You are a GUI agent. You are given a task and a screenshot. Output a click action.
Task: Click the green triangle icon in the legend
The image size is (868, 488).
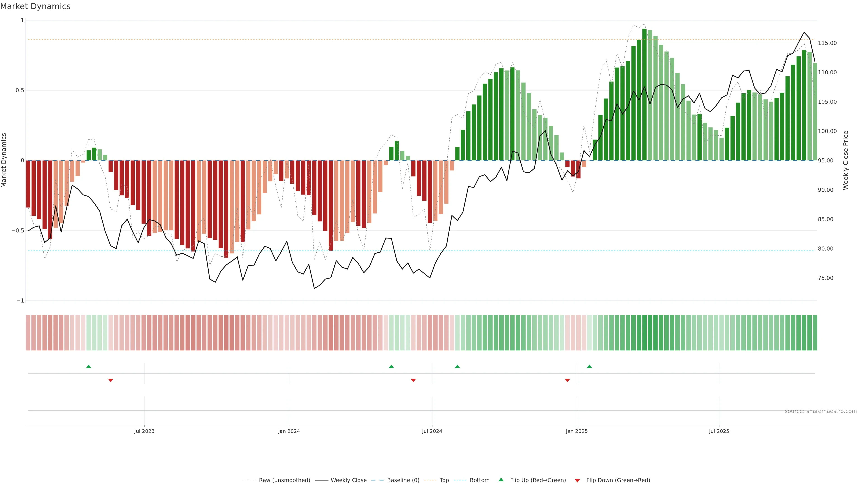(501, 480)
